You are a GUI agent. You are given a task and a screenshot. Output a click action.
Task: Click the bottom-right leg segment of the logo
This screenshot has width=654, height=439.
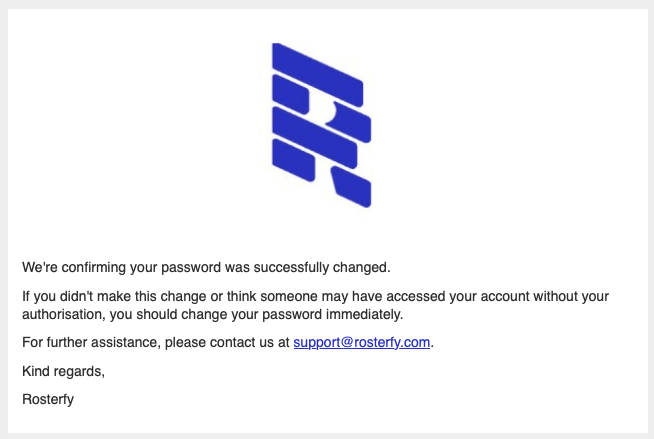click(x=352, y=186)
